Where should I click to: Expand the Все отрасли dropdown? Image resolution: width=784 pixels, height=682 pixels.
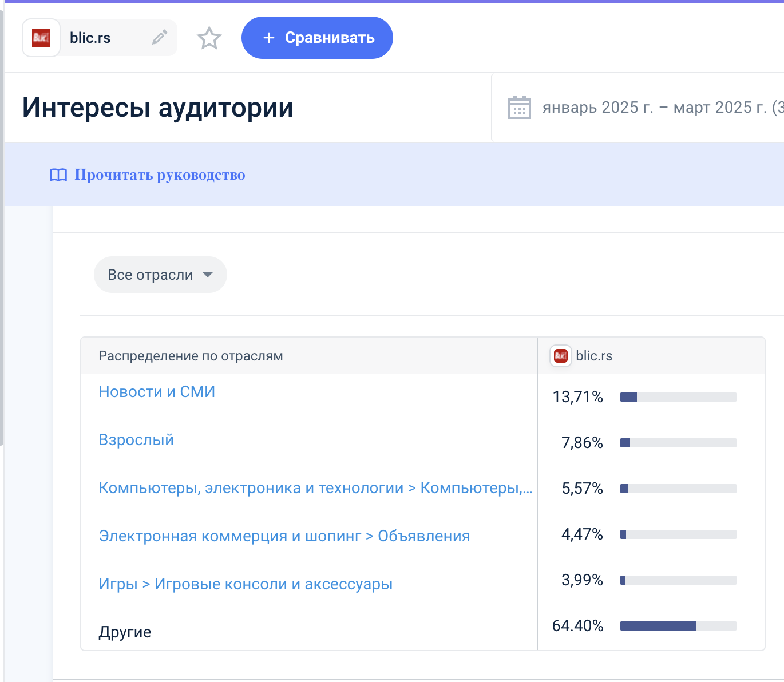pos(160,275)
